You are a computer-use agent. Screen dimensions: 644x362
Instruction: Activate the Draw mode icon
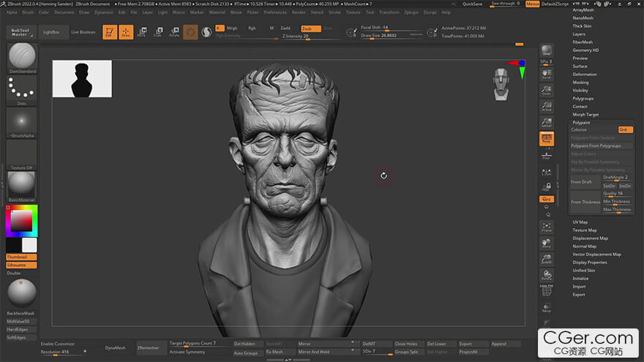126,32
